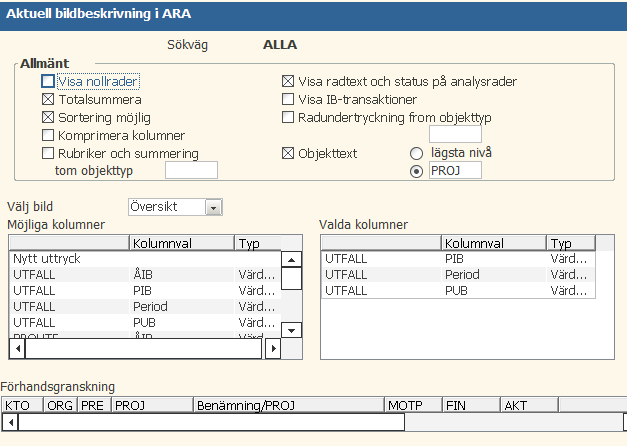
Task: Click Kolumnval header in Valda kolumner
Action: 494,243
